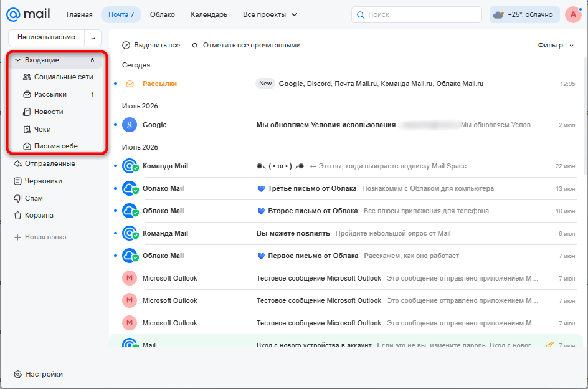Image resolution: width=588 pixels, height=389 pixels.
Task: Click the message list vertical scrollbar
Action: coord(586,117)
